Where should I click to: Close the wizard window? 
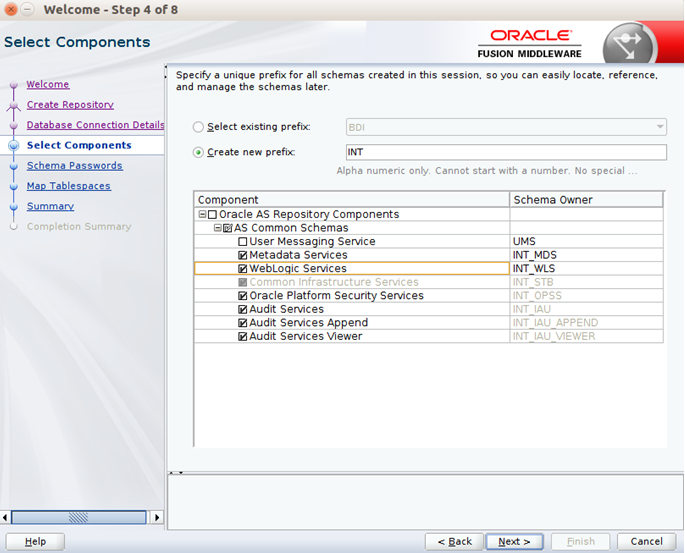tap(11, 9)
